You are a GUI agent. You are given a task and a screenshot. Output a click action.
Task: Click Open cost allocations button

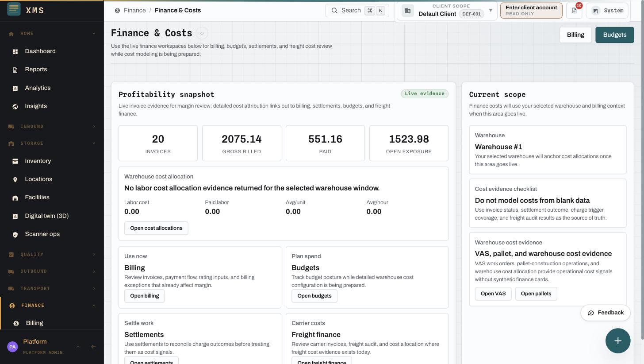156,228
